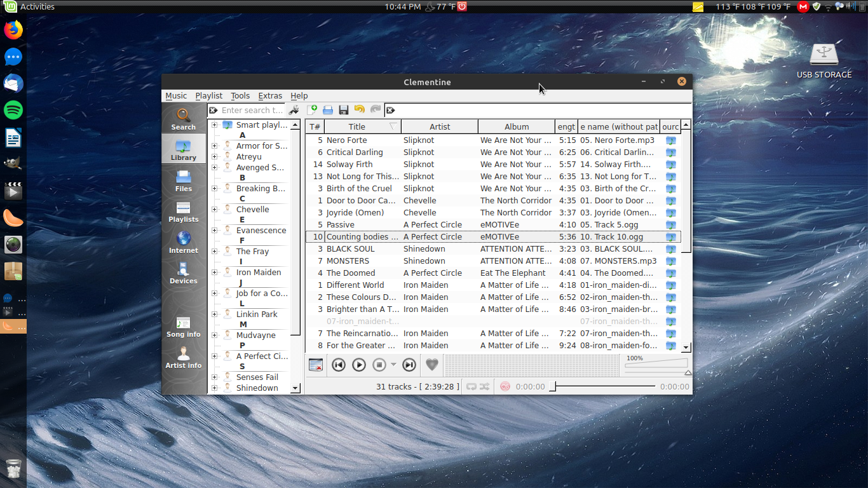The height and width of the screenshot is (488, 868).
Task: Skip to the next track
Action: coord(409,365)
